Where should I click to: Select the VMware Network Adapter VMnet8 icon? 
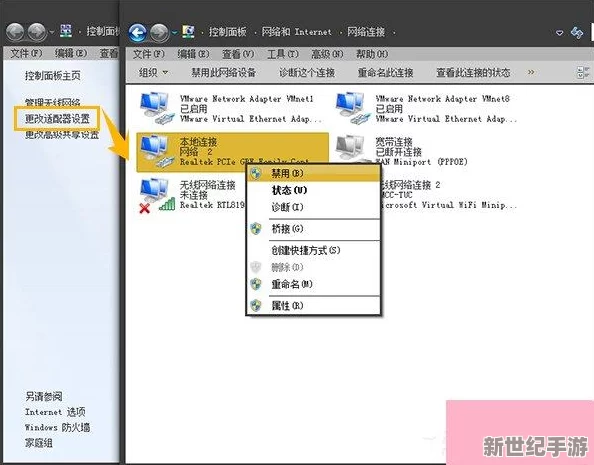click(353, 108)
